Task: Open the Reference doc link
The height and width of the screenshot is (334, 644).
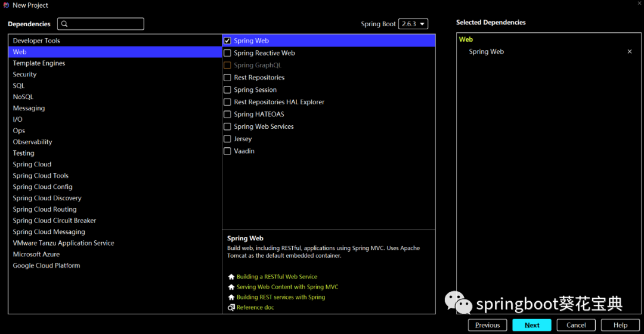Action: [255, 307]
